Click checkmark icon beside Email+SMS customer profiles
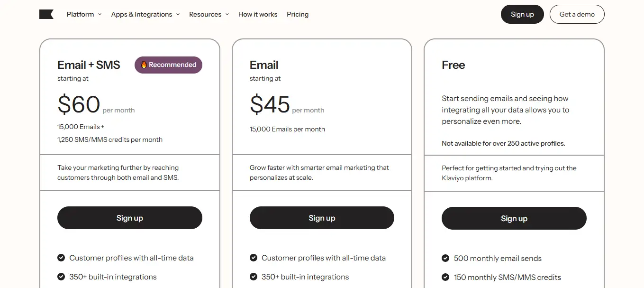This screenshot has height=288, width=644. (x=61, y=258)
